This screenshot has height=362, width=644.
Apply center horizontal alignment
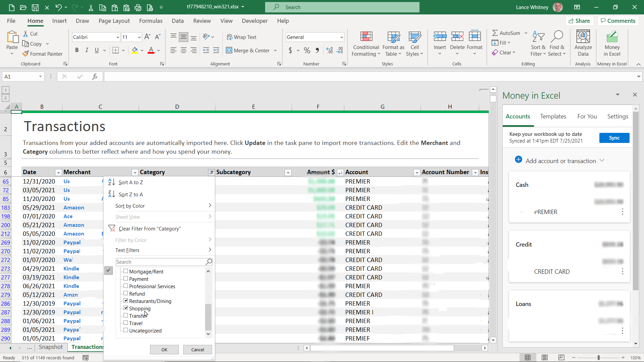184,50
